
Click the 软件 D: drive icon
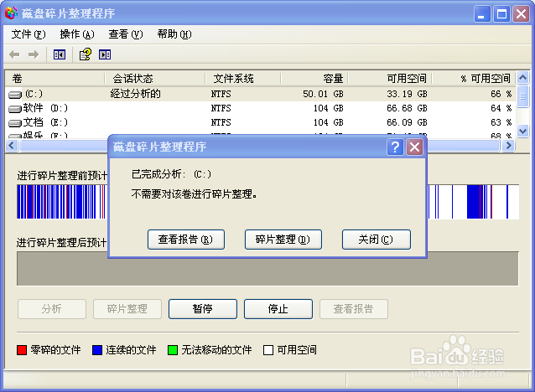click(15, 109)
